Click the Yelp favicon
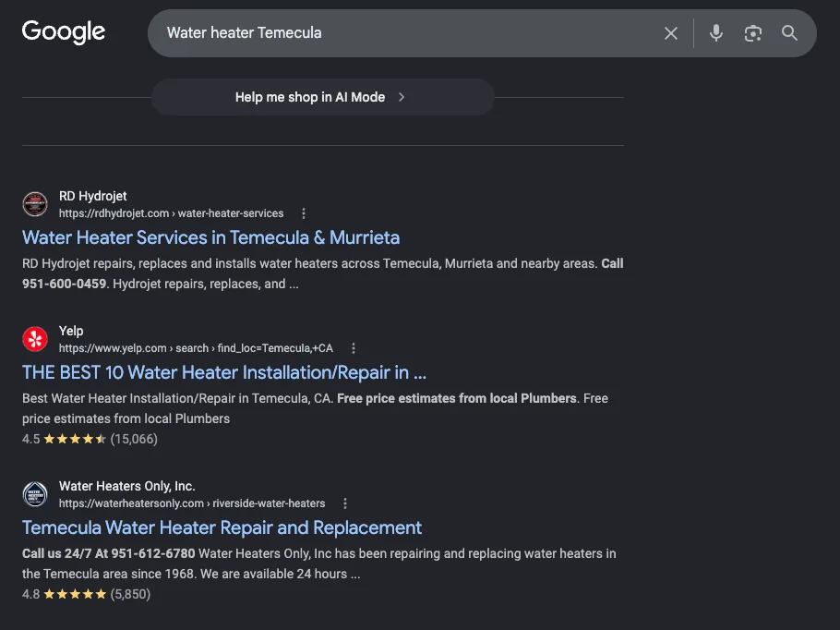Screen dimensions: 840x630 coord(35,339)
